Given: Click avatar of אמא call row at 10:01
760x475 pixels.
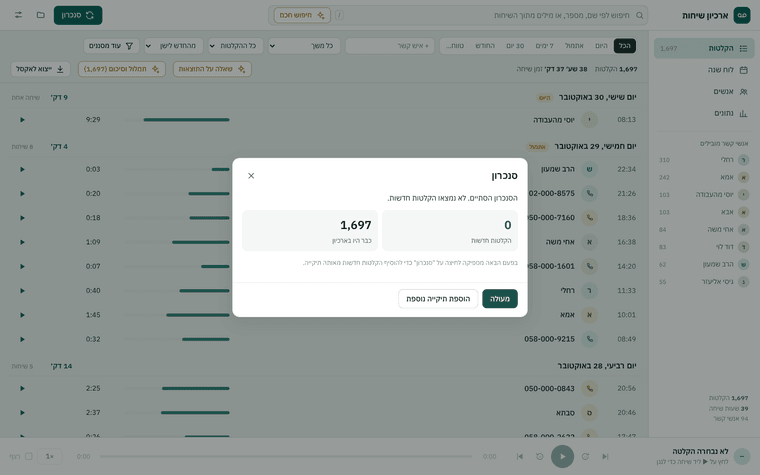Looking at the screenshot, I should click(589, 315).
